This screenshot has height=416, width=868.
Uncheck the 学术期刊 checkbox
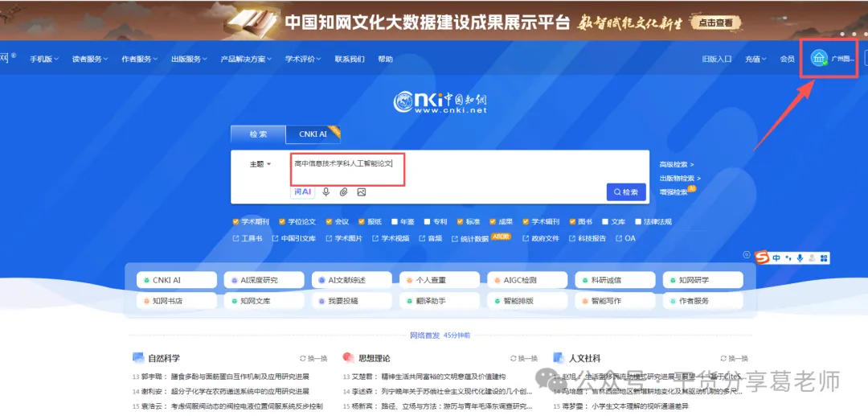coord(235,221)
